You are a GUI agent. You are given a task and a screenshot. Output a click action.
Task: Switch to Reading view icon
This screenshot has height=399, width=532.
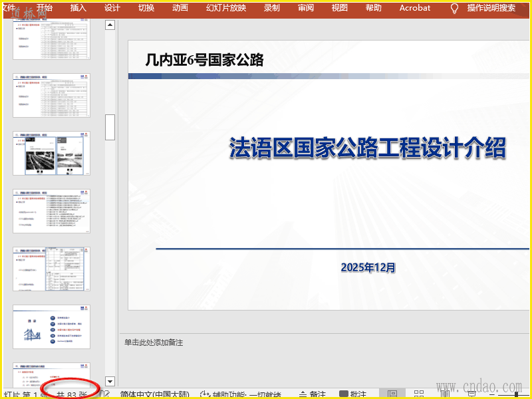click(445, 394)
